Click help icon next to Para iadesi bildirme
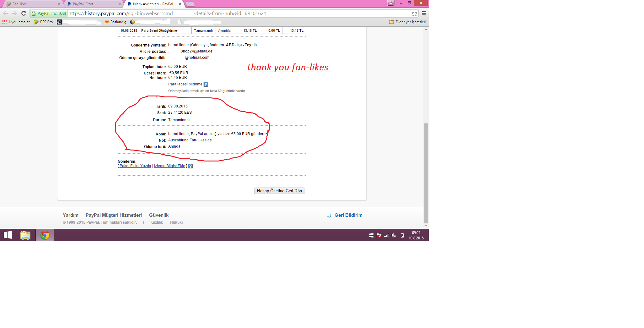Image resolution: width=644 pixels, height=328 pixels. click(x=206, y=84)
